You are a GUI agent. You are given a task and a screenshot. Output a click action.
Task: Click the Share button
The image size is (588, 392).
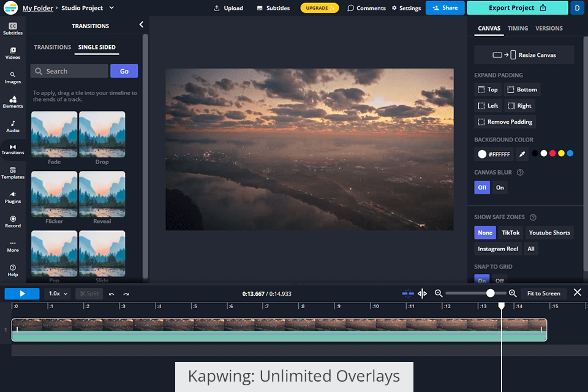click(445, 8)
